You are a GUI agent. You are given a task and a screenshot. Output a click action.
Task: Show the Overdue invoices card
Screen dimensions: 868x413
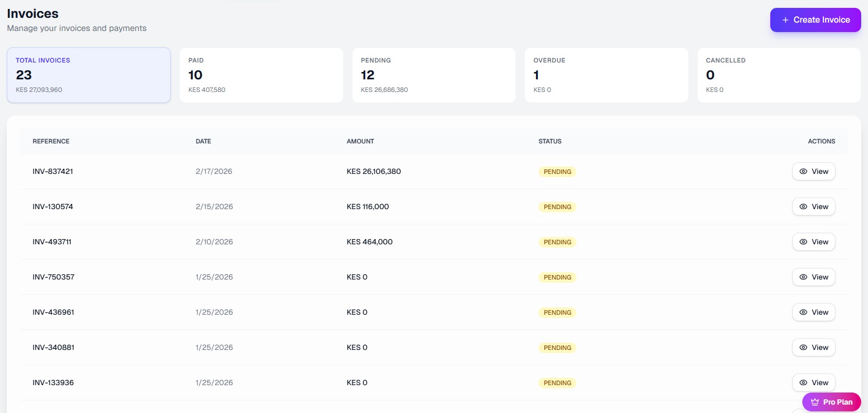(606, 75)
